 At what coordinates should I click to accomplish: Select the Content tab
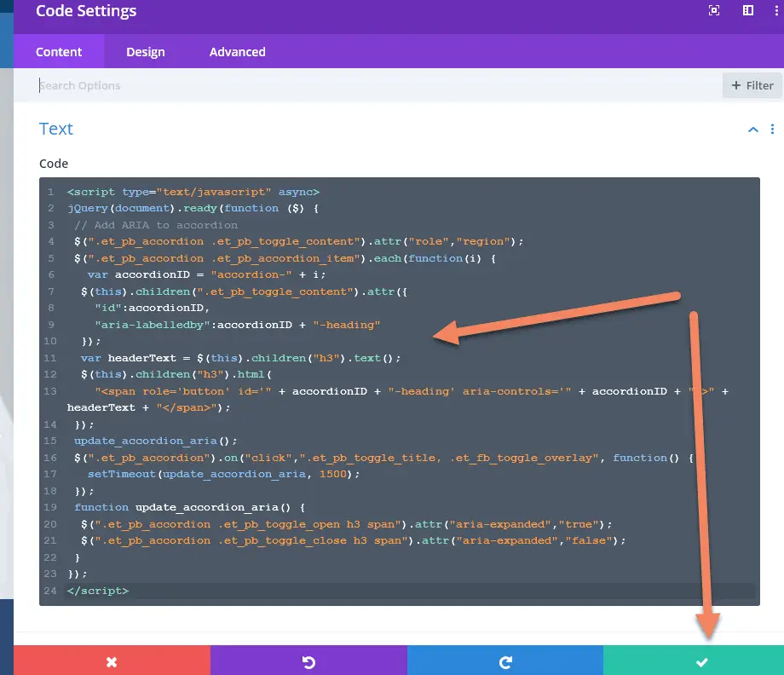click(59, 52)
